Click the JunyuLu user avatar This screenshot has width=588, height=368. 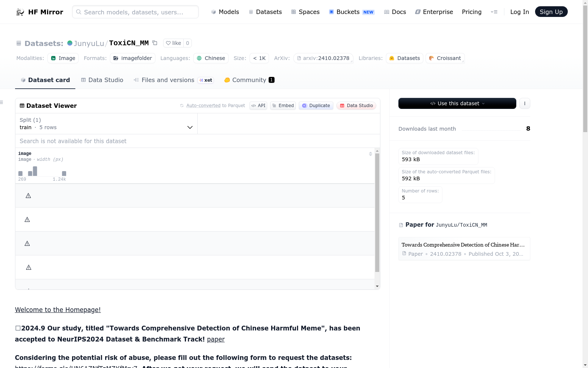70,43
